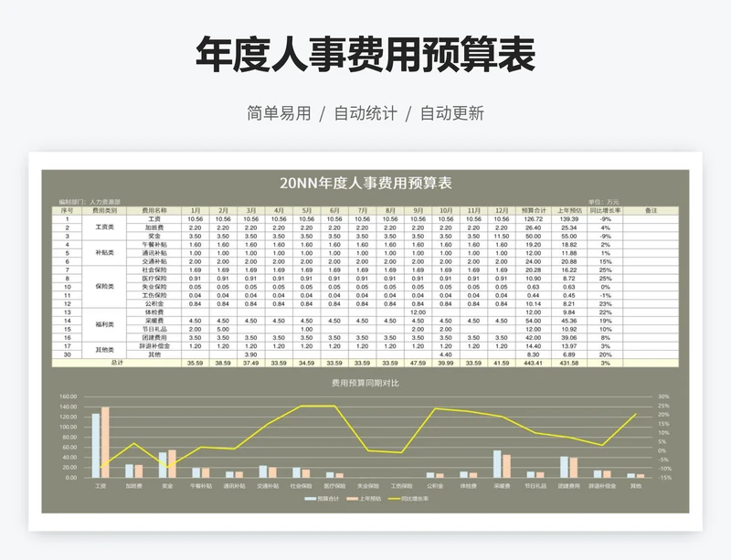Click the 交通补贴 name cell in the table

pos(154,261)
